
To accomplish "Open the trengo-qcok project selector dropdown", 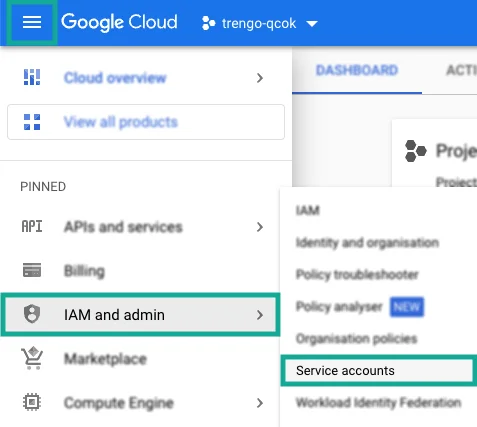I will coord(259,23).
